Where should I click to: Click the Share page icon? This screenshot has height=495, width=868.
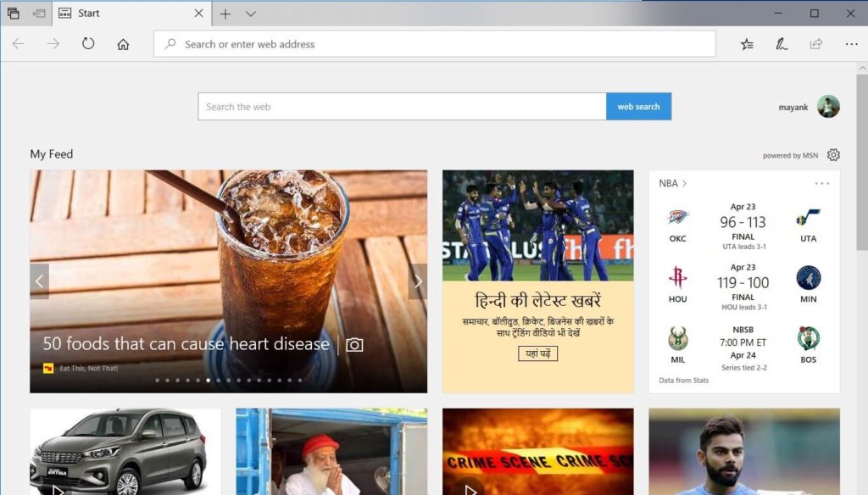coord(816,44)
